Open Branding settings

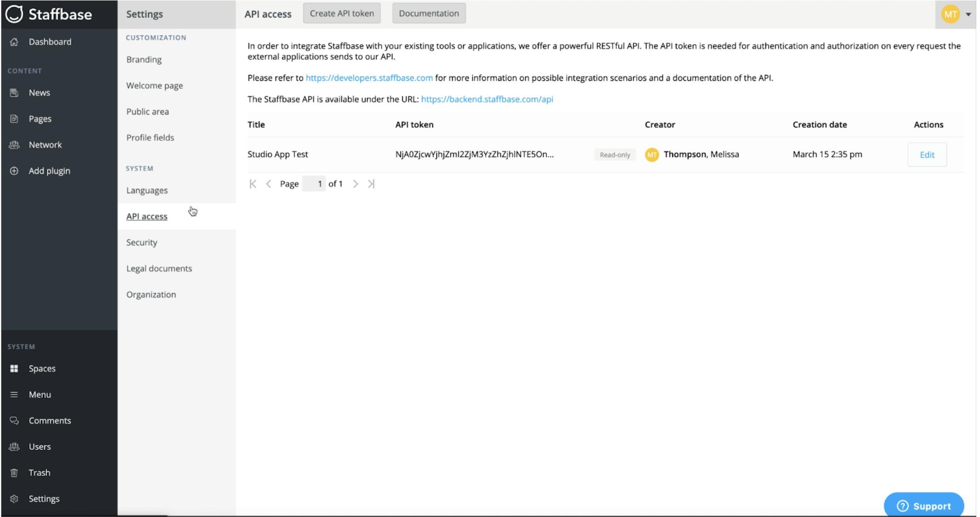pos(144,60)
